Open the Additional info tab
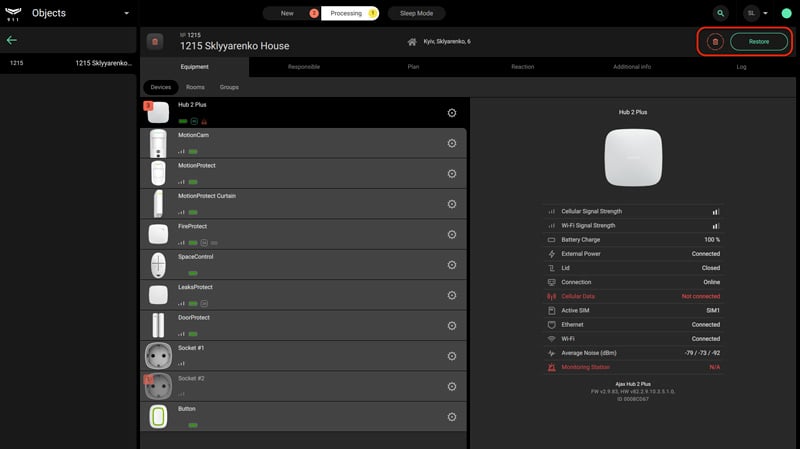 (632, 67)
